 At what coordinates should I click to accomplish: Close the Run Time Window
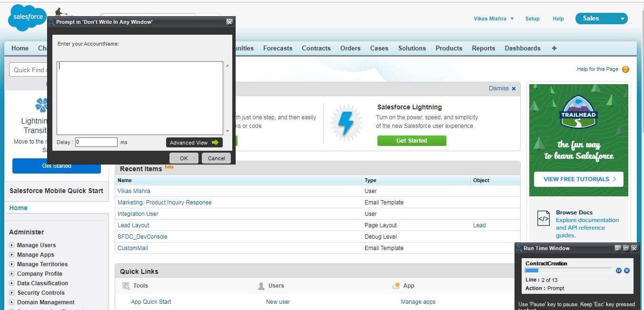[x=634, y=248]
